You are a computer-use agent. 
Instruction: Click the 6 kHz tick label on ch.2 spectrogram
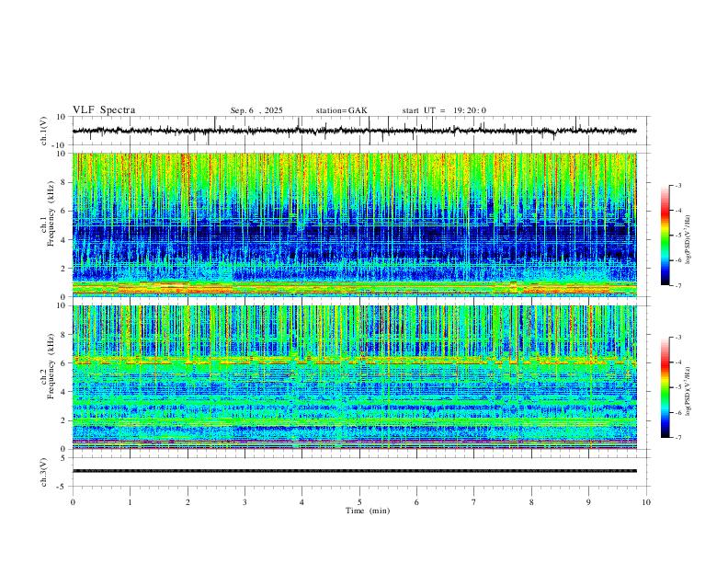[63, 363]
